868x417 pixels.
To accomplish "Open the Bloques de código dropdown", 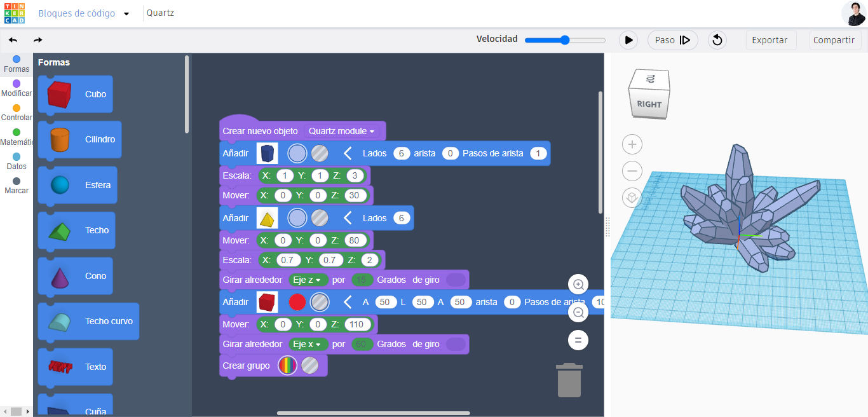I will point(83,13).
